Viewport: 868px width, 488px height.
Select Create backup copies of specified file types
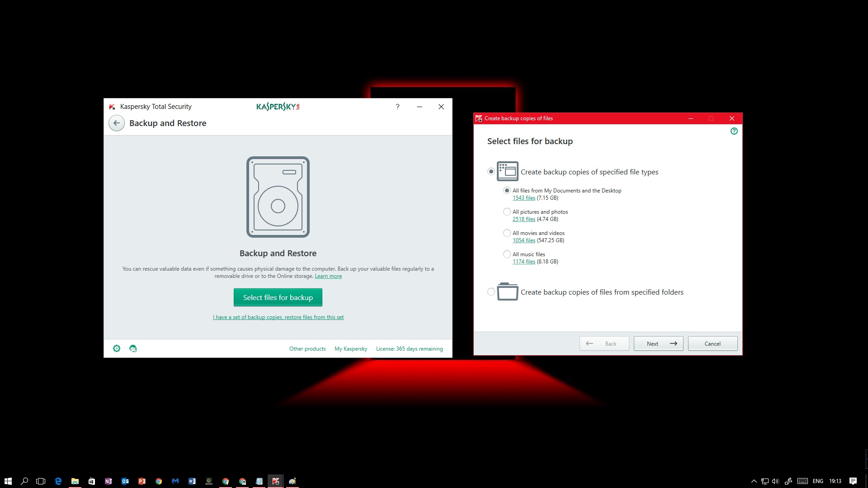click(x=491, y=172)
